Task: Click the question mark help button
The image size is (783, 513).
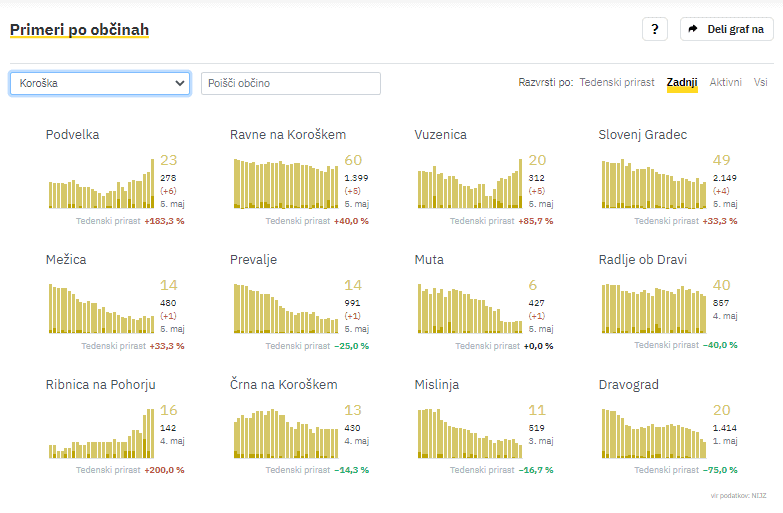Action: (654, 29)
